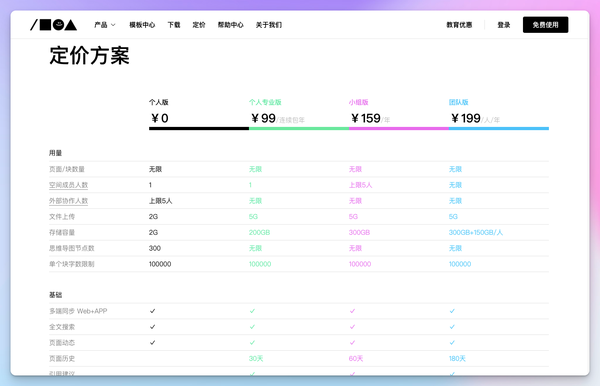Click the black 100000 value in 个人版 column

pyautogui.click(x=160, y=264)
